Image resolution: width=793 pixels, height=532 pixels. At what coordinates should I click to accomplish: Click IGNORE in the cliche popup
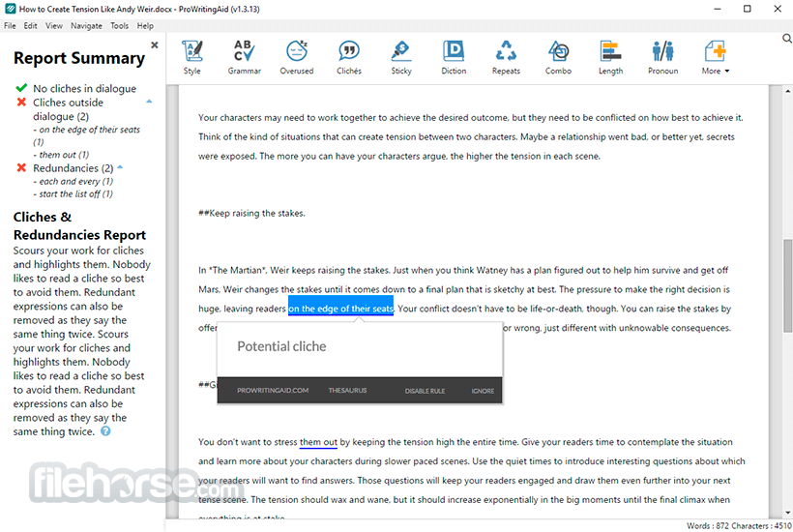[x=483, y=391]
